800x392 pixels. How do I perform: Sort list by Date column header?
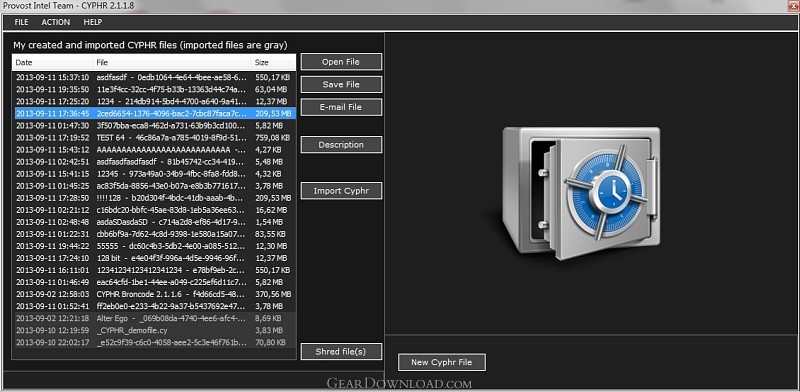click(53, 63)
